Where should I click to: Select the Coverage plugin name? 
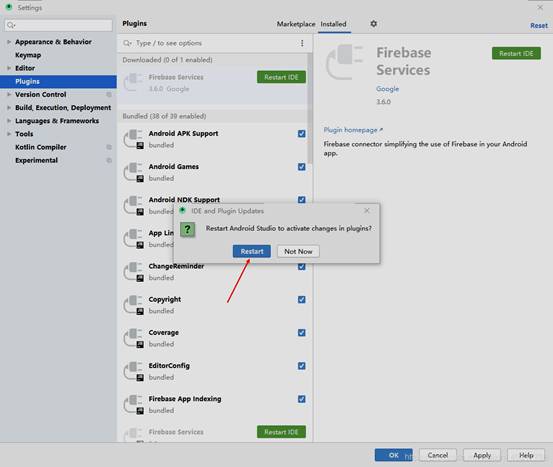[163, 332]
